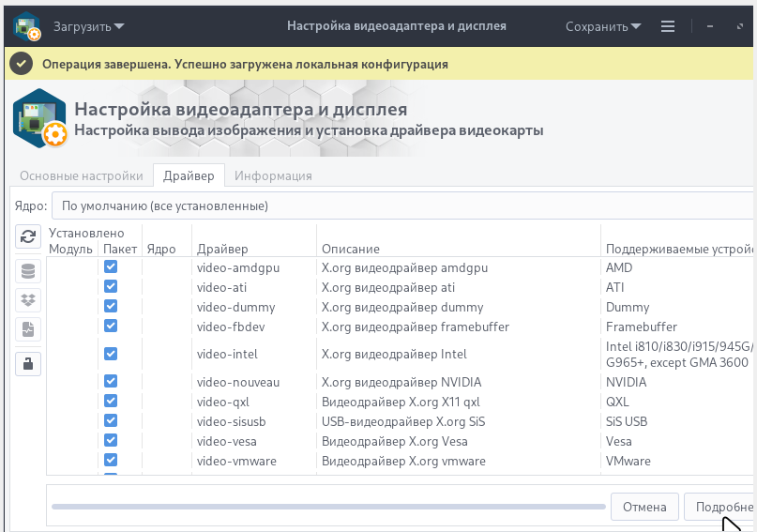Click the large video adapter header icon
Image resolution: width=757 pixels, height=532 pixels.
(39, 119)
